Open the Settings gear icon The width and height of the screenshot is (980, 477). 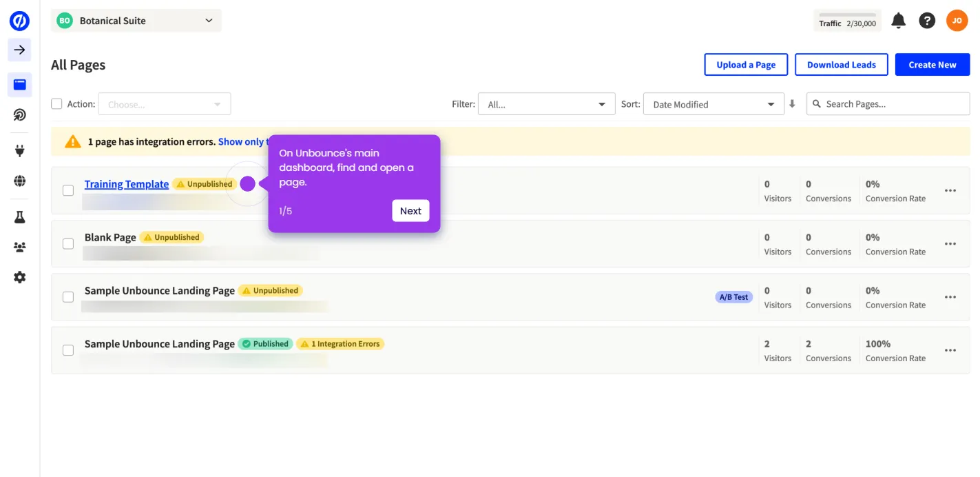[x=19, y=277]
